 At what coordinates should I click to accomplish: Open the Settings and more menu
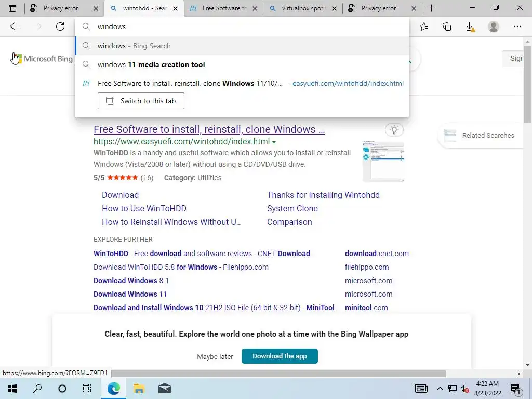[517, 26]
